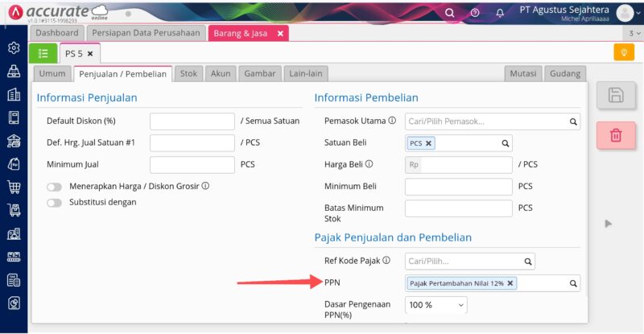Enable the Substitusi dengan switch
This screenshot has width=644, height=334.
pyautogui.click(x=55, y=203)
